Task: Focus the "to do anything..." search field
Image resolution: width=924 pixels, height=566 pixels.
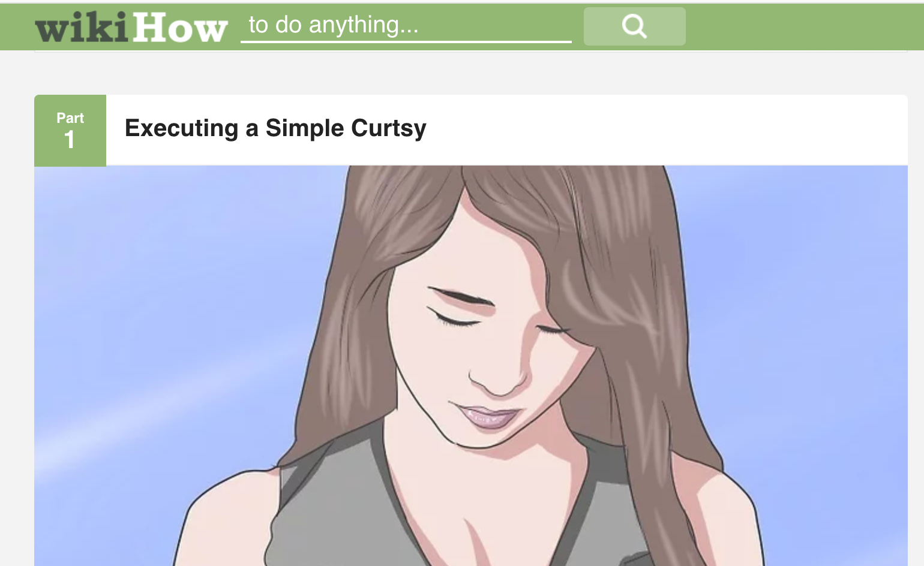Action: pyautogui.click(x=406, y=26)
